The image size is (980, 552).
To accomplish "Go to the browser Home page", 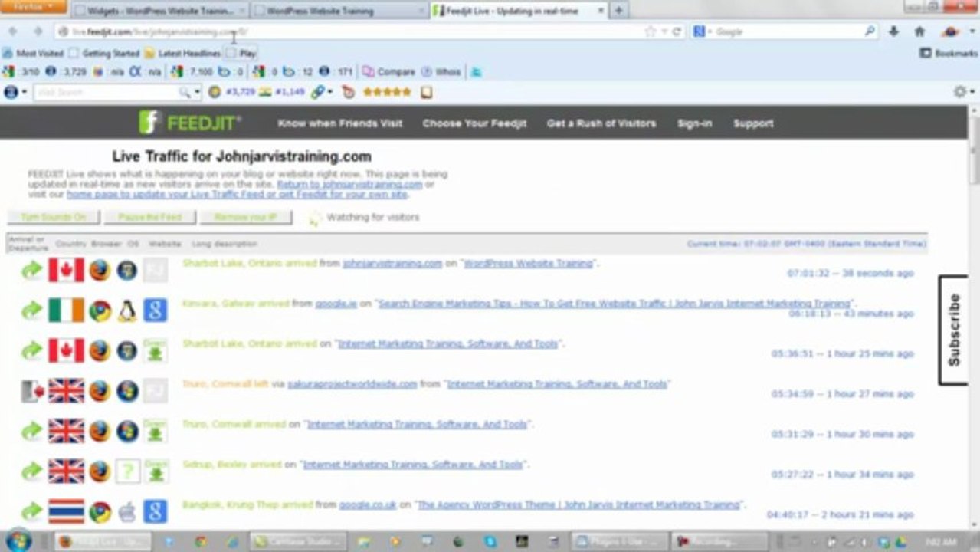I will [919, 32].
